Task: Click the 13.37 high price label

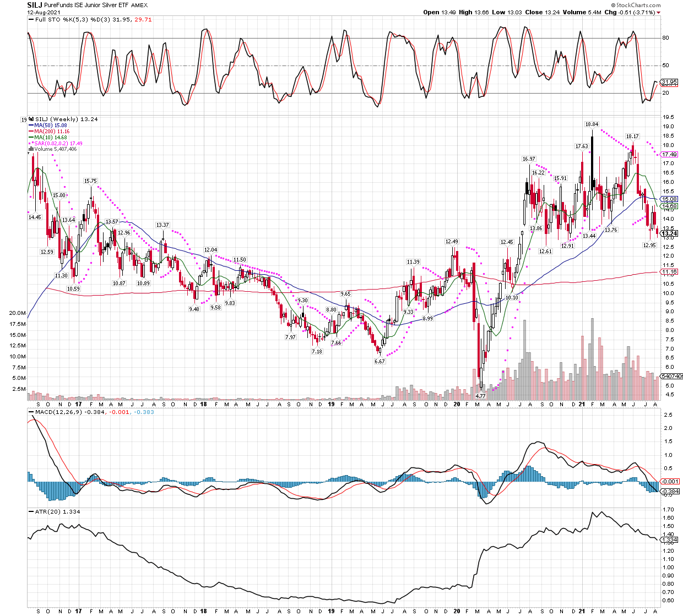Action: [x=162, y=225]
